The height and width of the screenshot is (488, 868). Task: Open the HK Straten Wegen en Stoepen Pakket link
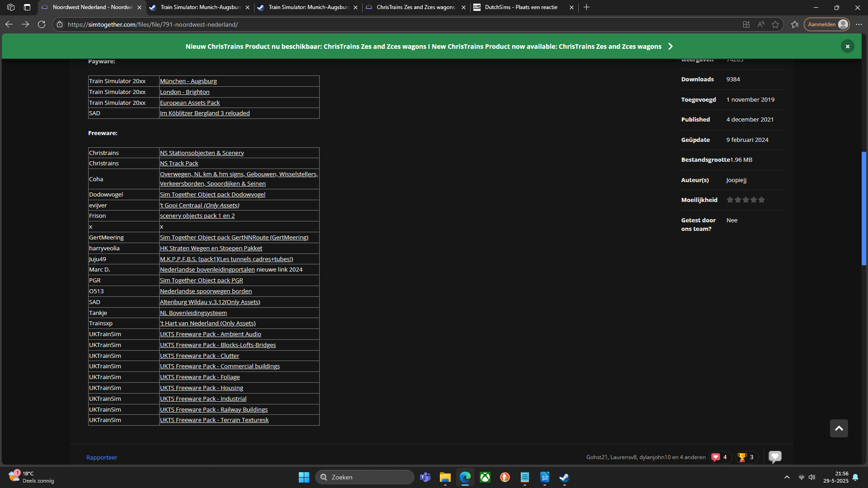pos(211,249)
